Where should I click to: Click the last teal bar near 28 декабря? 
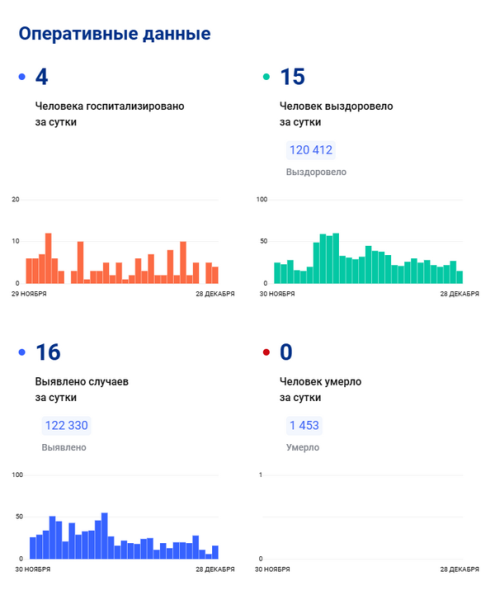pyautogui.click(x=459, y=277)
